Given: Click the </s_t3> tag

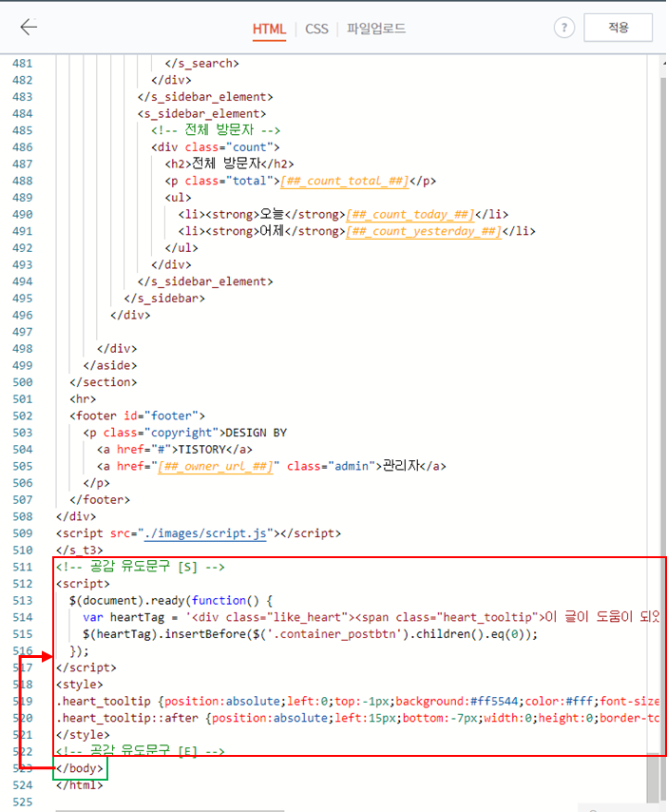Looking at the screenshot, I should 80,550.
